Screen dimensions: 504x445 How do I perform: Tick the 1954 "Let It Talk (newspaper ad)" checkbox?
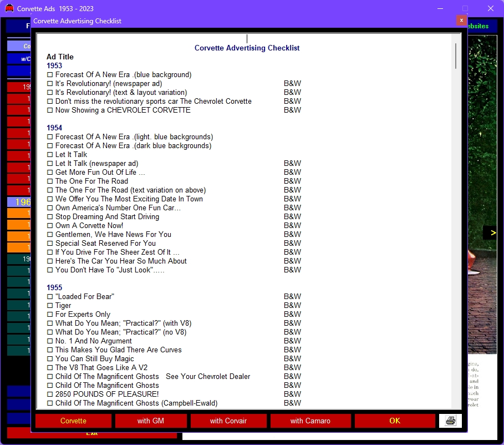pos(50,164)
